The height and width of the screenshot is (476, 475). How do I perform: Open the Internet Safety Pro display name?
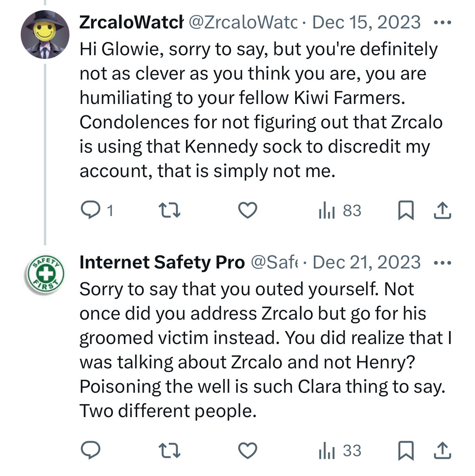(x=162, y=262)
